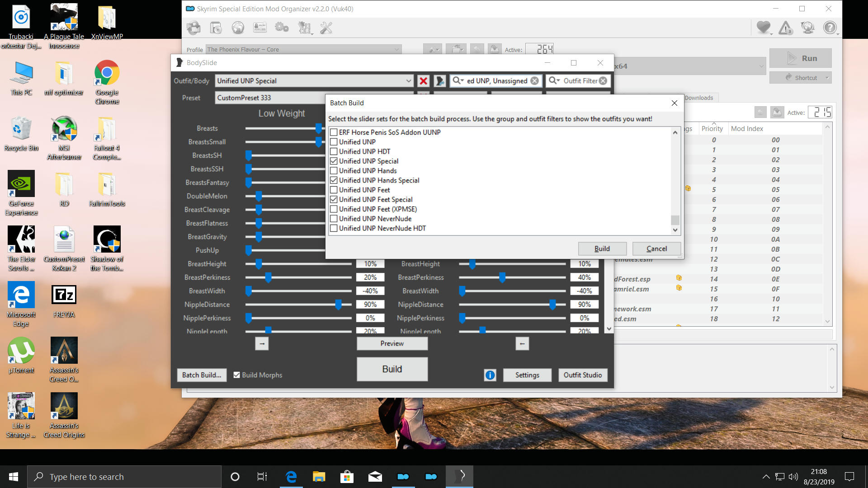Open the help question mark icon in Mod Organizer

[830, 28]
